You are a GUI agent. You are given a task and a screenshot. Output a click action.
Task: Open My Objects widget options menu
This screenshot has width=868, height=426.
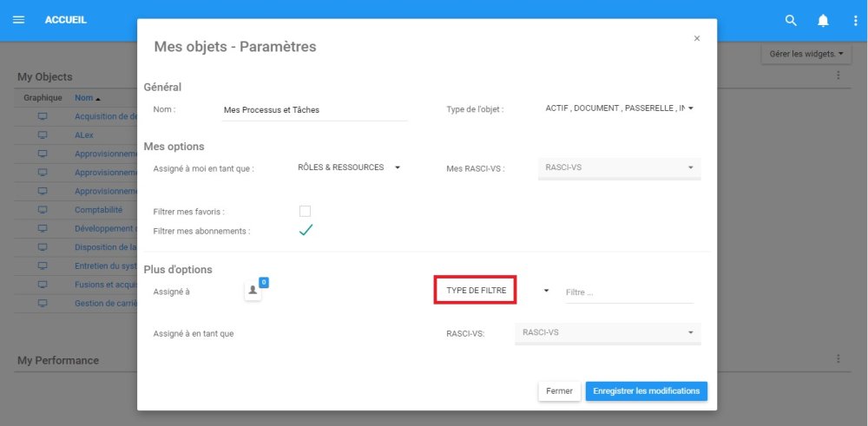click(838, 75)
